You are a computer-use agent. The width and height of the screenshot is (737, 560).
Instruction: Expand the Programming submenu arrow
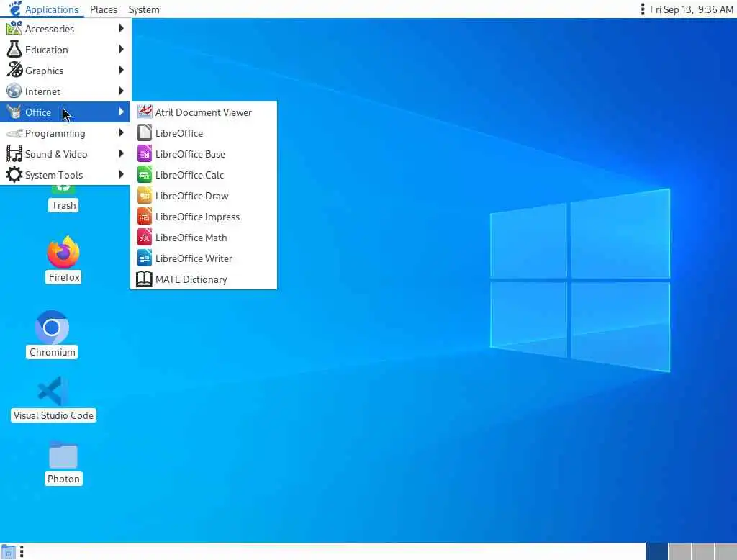tap(121, 132)
